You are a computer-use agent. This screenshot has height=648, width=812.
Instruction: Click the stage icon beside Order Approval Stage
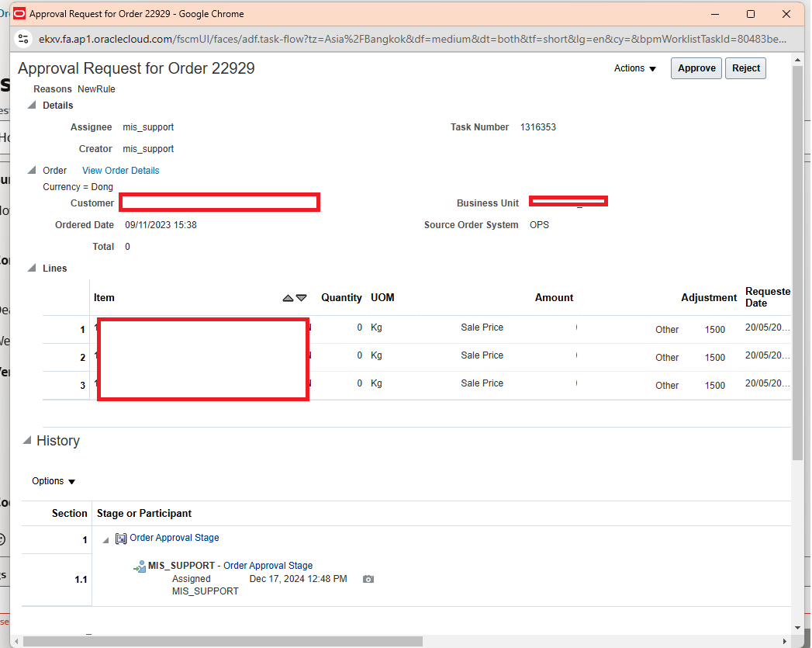click(120, 538)
